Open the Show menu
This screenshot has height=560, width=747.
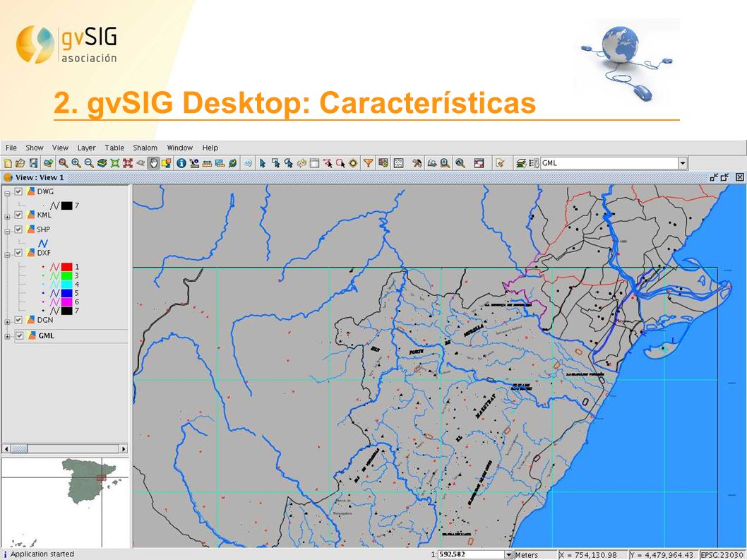coord(35,148)
